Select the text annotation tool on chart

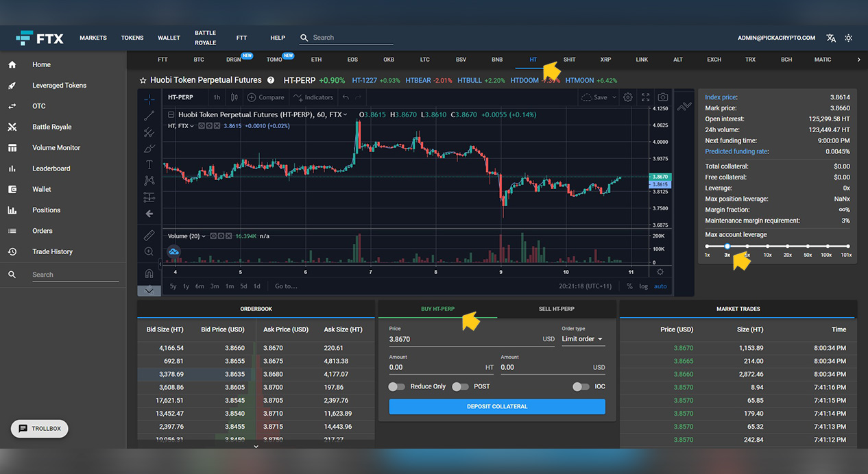point(149,164)
